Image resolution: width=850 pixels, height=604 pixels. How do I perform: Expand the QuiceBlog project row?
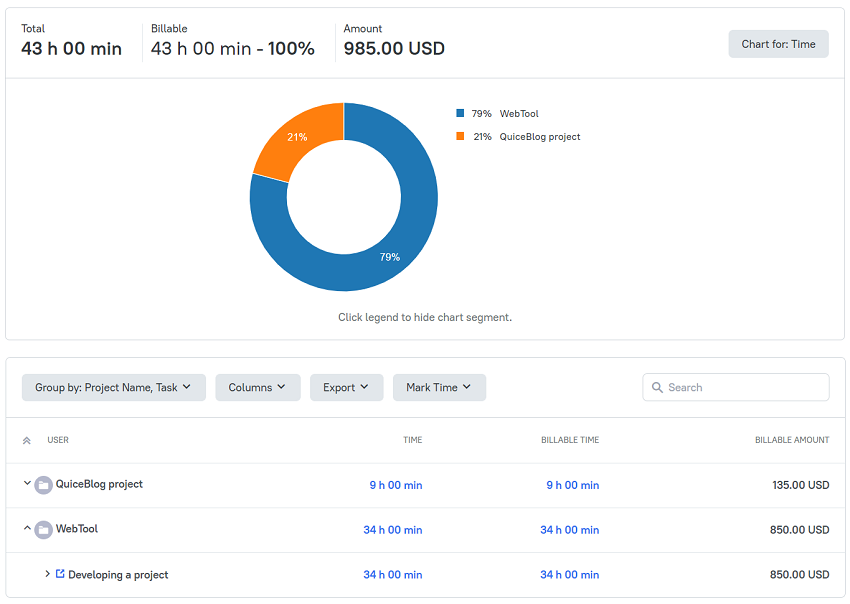point(27,483)
